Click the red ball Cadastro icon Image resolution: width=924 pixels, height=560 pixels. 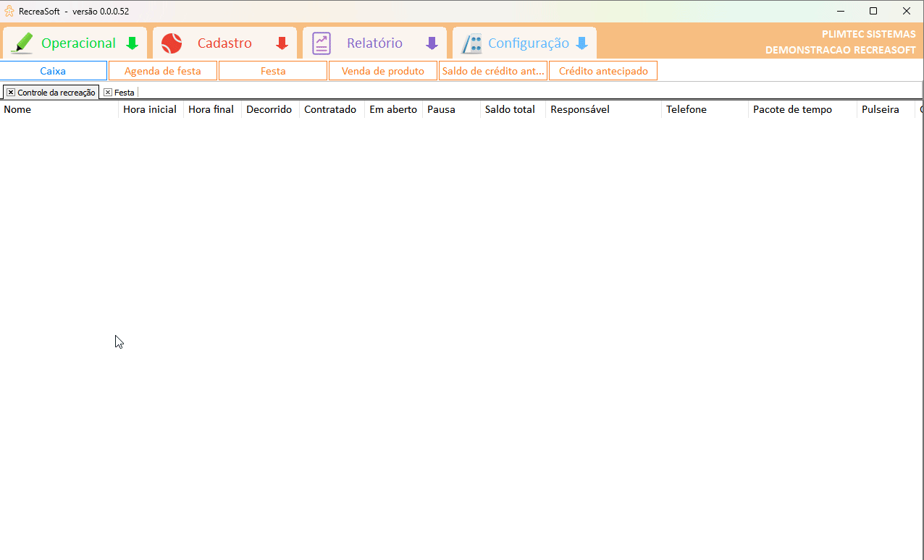(x=172, y=43)
